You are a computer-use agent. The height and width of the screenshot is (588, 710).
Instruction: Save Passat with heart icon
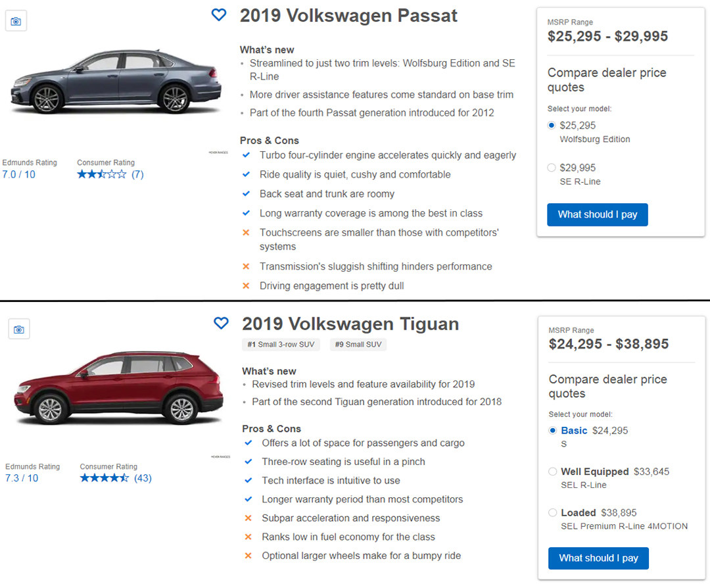(x=219, y=14)
